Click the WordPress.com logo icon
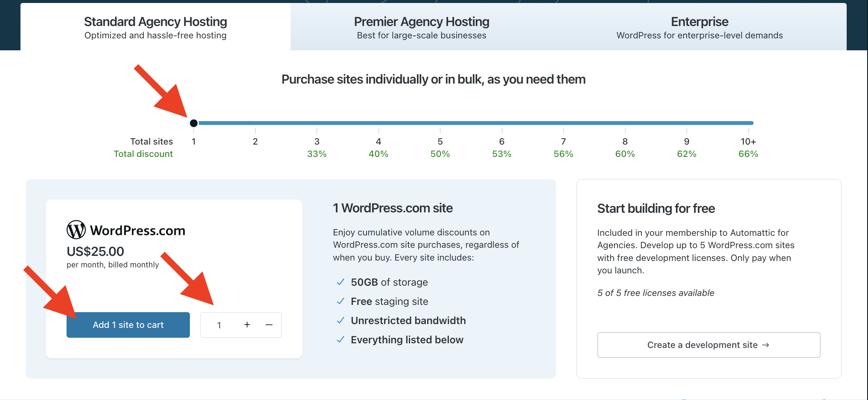This screenshot has height=400, width=868. (x=76, y=229)
